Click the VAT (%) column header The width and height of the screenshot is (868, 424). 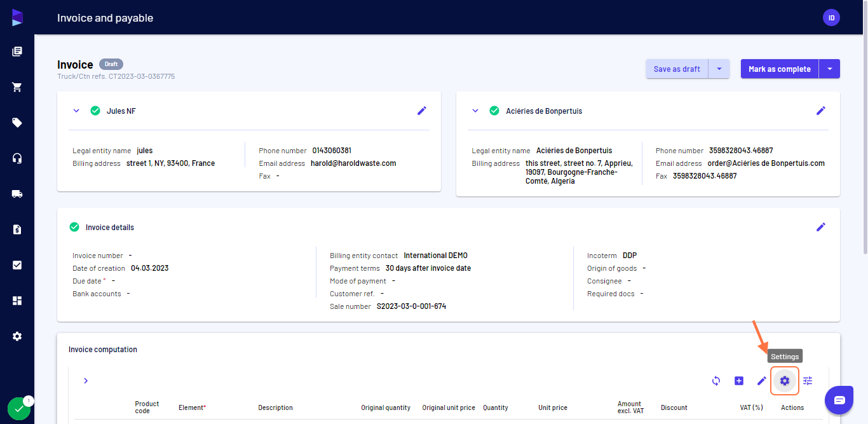point(752,407)
